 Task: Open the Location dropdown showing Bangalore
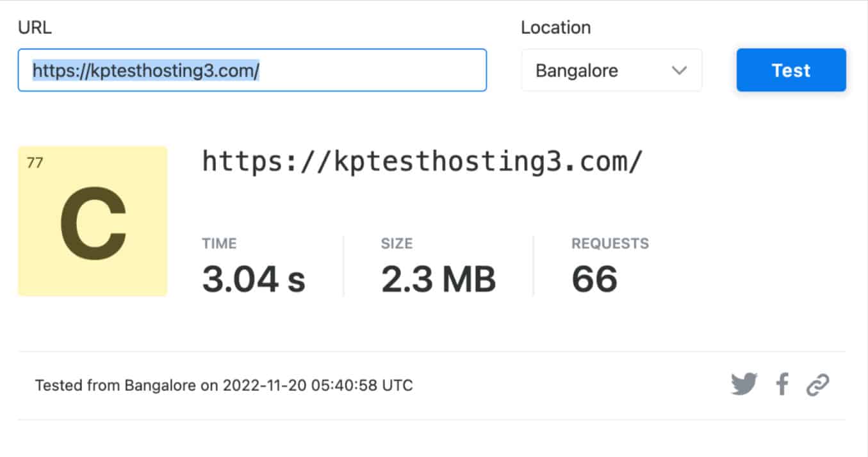[610, 71]
